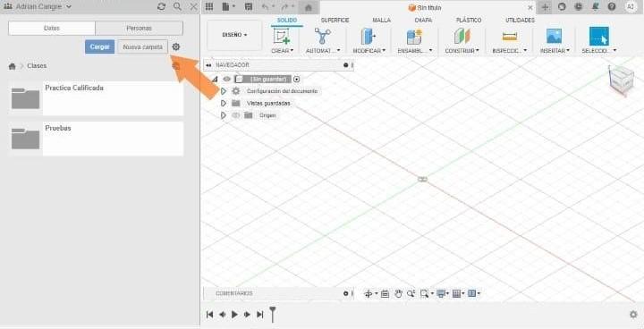Expand the Origen node

pos(224,115)
